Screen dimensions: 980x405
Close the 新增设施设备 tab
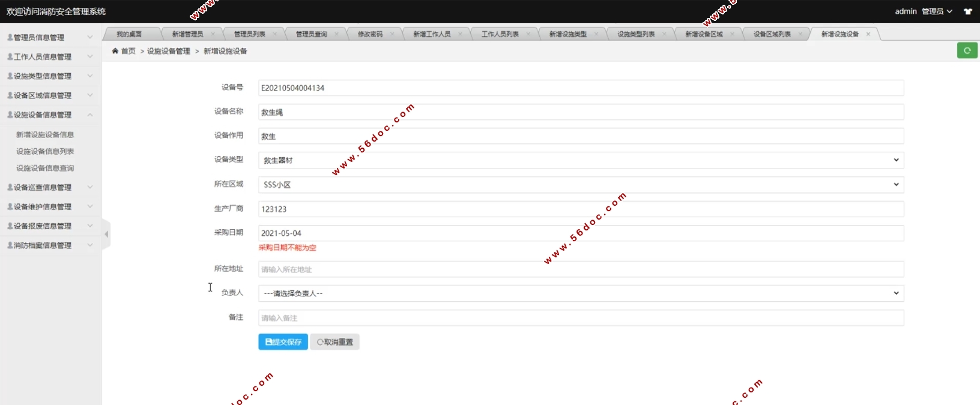pyautogui.click(x=868, y=34)
